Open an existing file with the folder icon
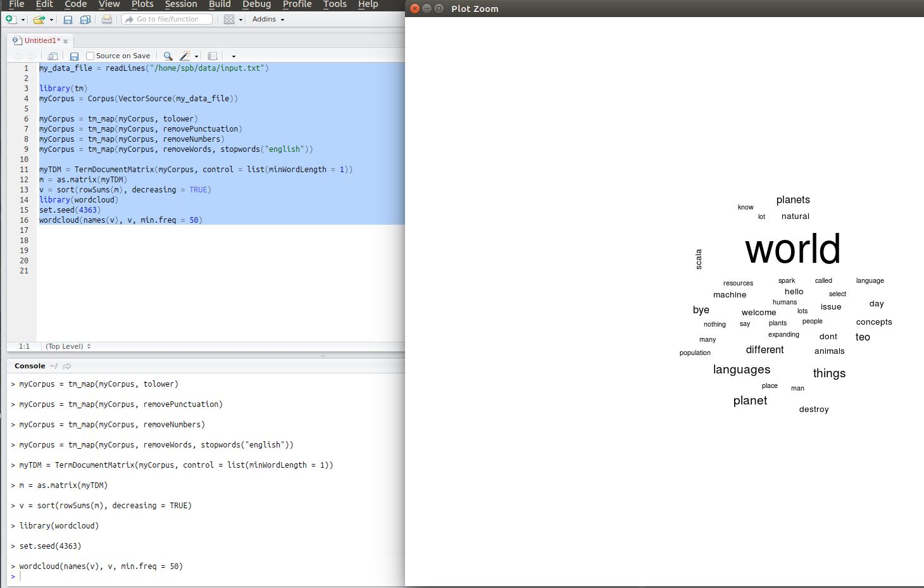This screenshot has width=924, height=588. 40,20
